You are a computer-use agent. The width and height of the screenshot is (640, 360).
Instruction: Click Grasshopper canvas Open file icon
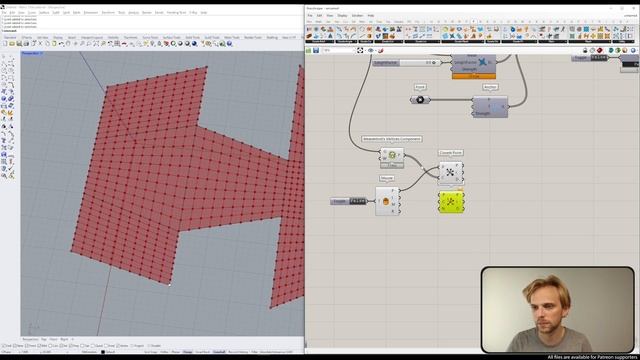point(309,50)
